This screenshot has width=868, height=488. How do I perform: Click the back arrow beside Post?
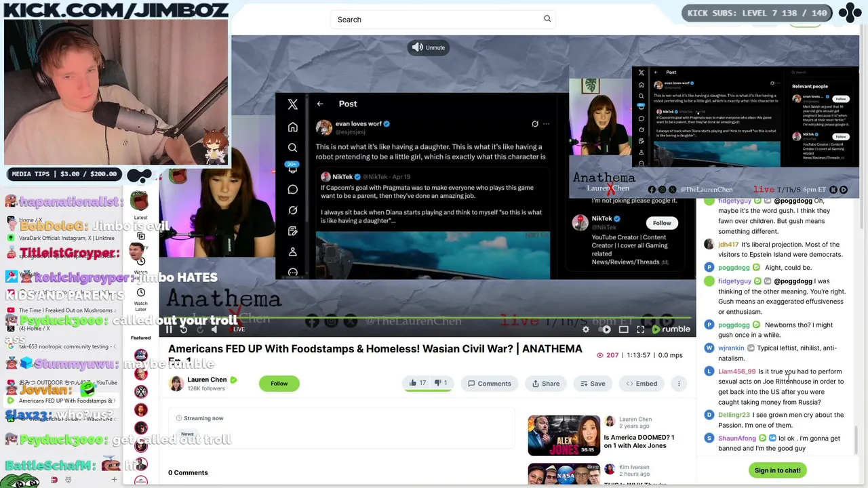tap(320, 104)
